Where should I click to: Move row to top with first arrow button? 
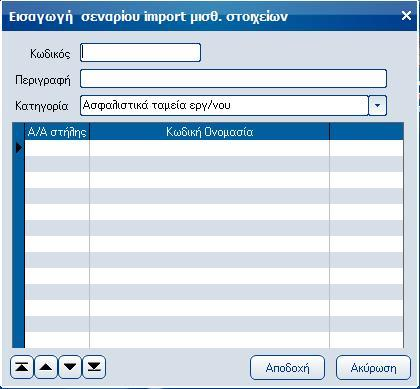(x=22, y=367)
